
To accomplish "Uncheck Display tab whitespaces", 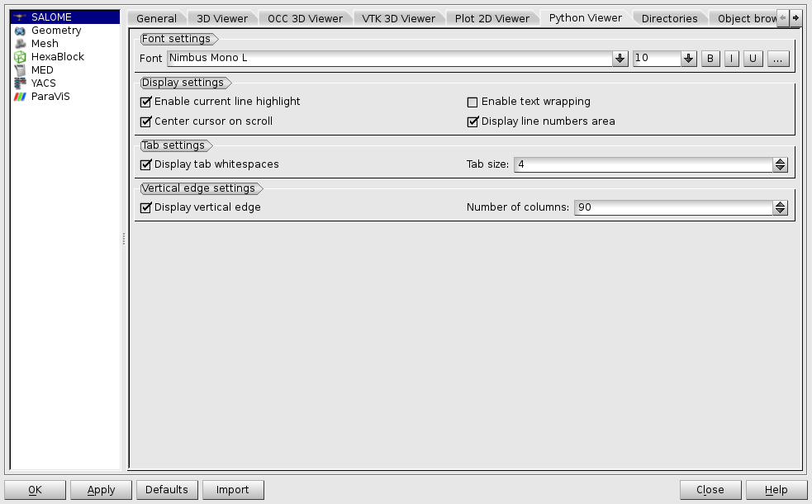I will tap(147, 164).
